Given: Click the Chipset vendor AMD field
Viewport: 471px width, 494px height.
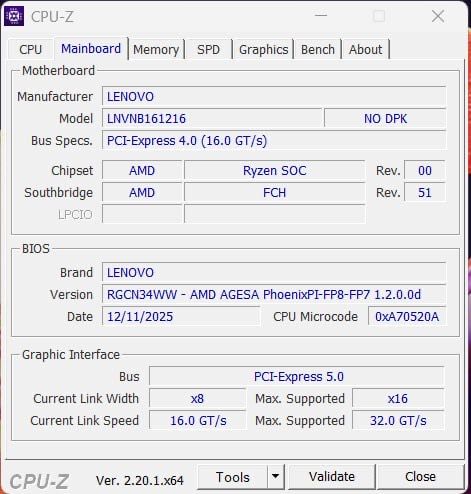Looking at the screenshot, I should [142, 171].
